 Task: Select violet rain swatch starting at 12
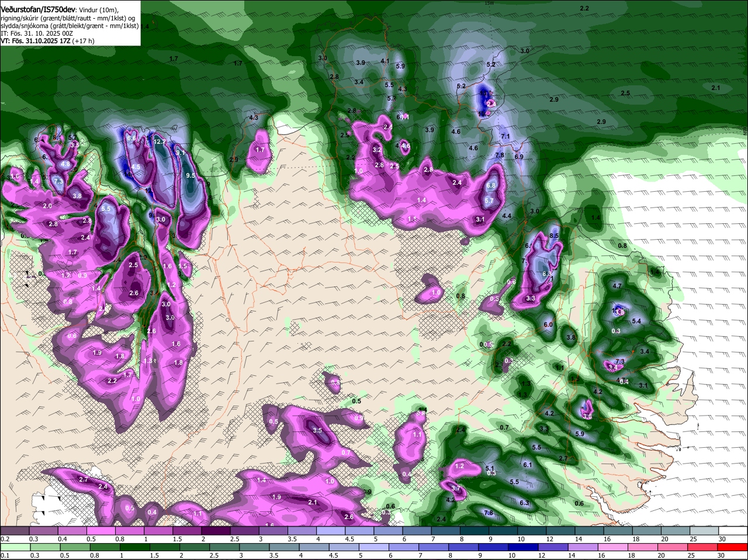click(x=553, y=547)
